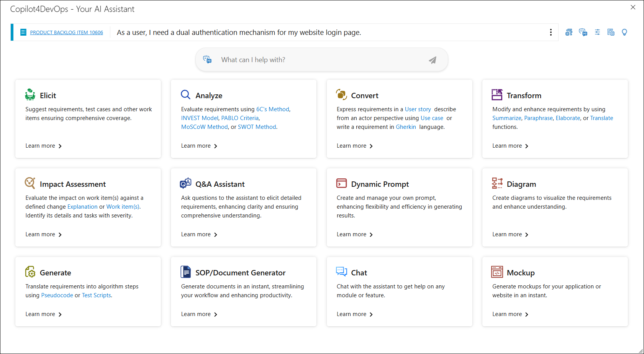Select the INVEST Model link

(x=200, y=118)
